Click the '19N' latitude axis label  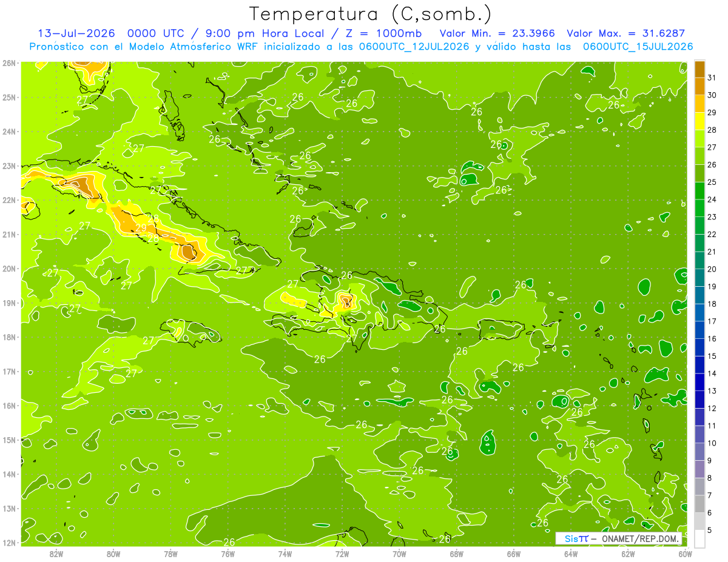(x=8, y=303)
